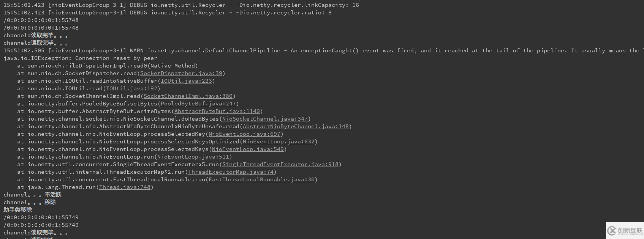Go to Thread.java:748 source

pyautogui.click(x=125, y=187)
